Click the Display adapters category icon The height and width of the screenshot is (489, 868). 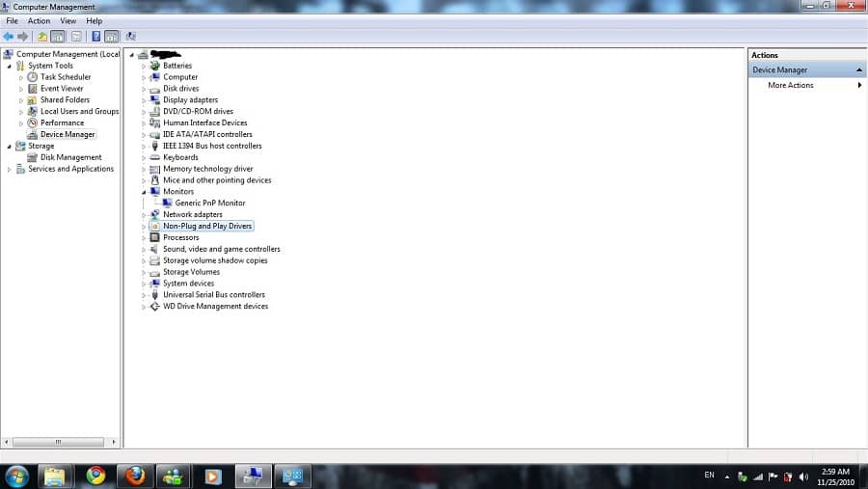[155, 99]
